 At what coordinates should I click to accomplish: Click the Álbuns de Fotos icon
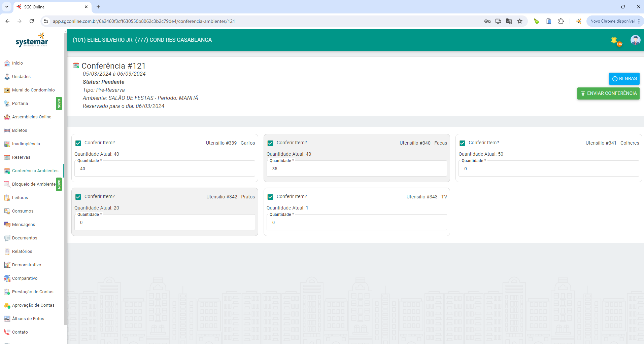click(7, 319)
